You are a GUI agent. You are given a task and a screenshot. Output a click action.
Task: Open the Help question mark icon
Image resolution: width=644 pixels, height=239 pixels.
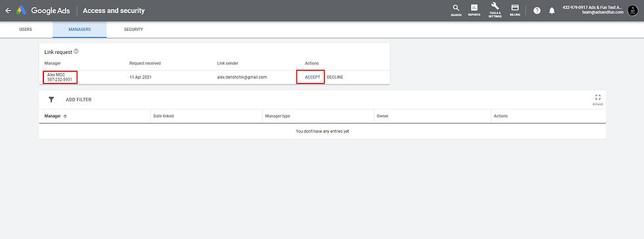tap(537, 11)
